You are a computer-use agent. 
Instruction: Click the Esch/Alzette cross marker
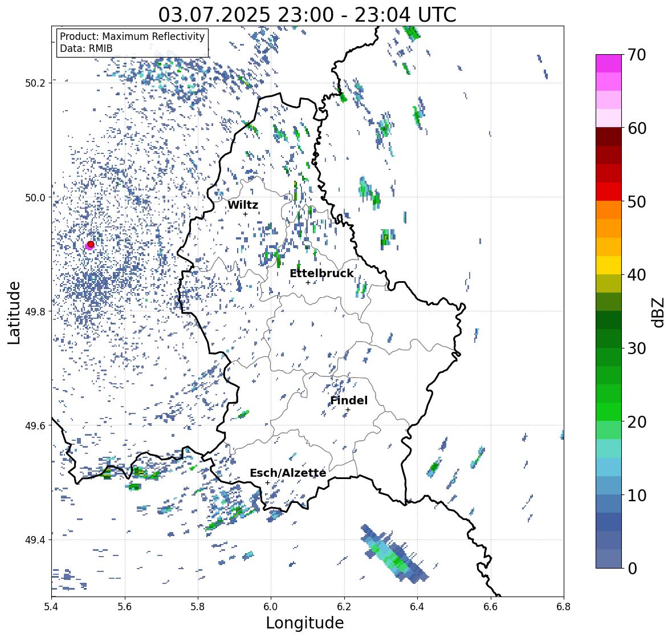pos(267,482)
